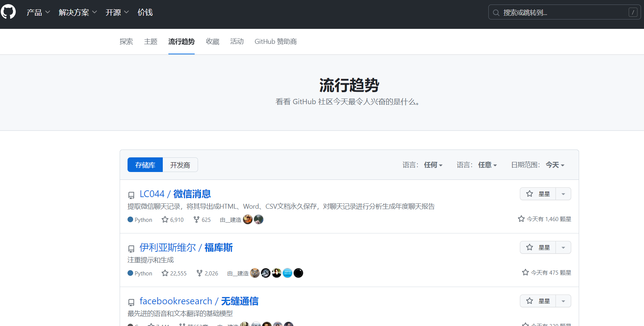Switch to the 开发商 view

pyautogui.click(x=180, y=165)
